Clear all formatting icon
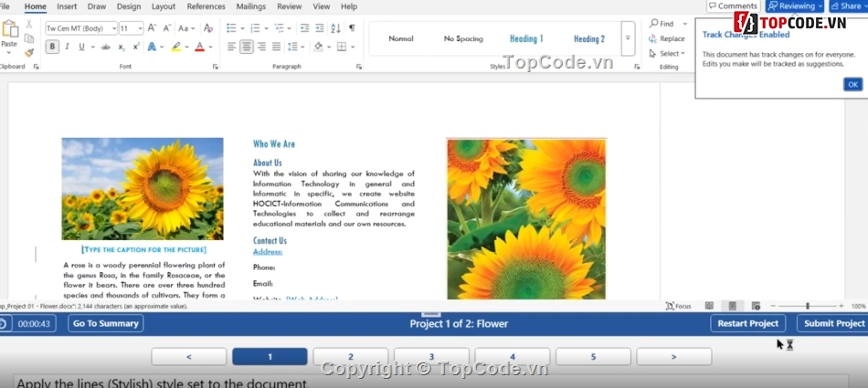This screenshot has width=868, height=388. pyautogui.click(x=208, y=27)
